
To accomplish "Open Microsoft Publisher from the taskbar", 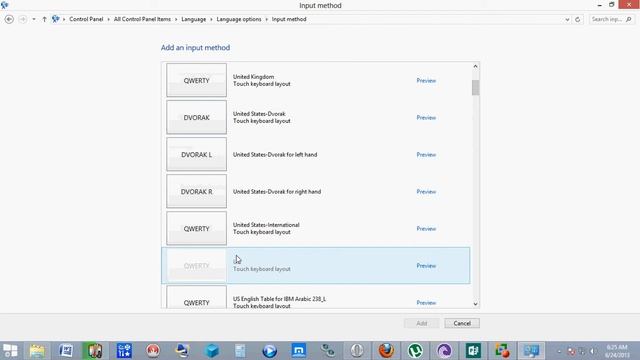I will point(473,351).
